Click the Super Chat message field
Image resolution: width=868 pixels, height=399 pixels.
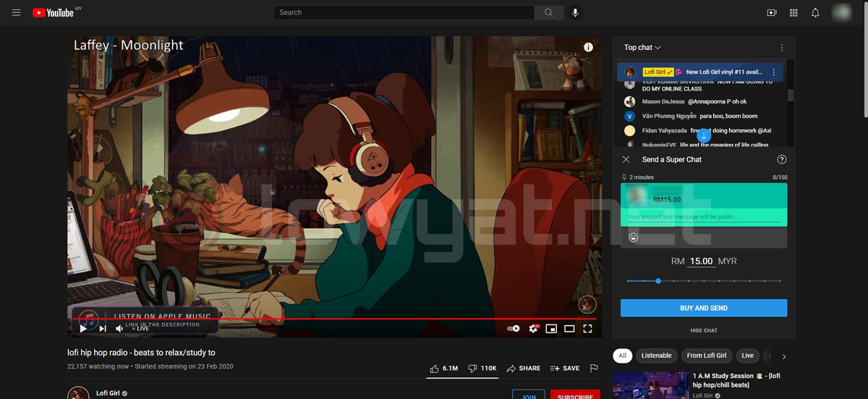pos(704,217)
